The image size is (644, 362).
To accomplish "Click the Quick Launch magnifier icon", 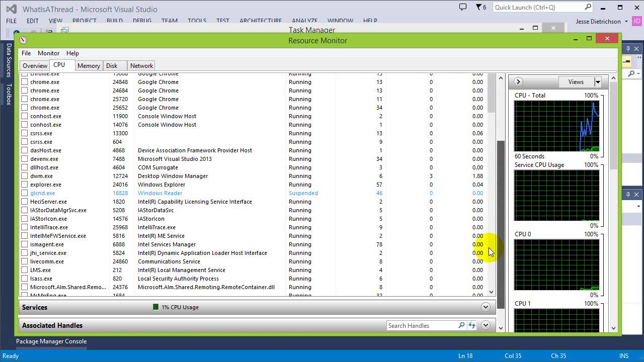I will [588, 7].
